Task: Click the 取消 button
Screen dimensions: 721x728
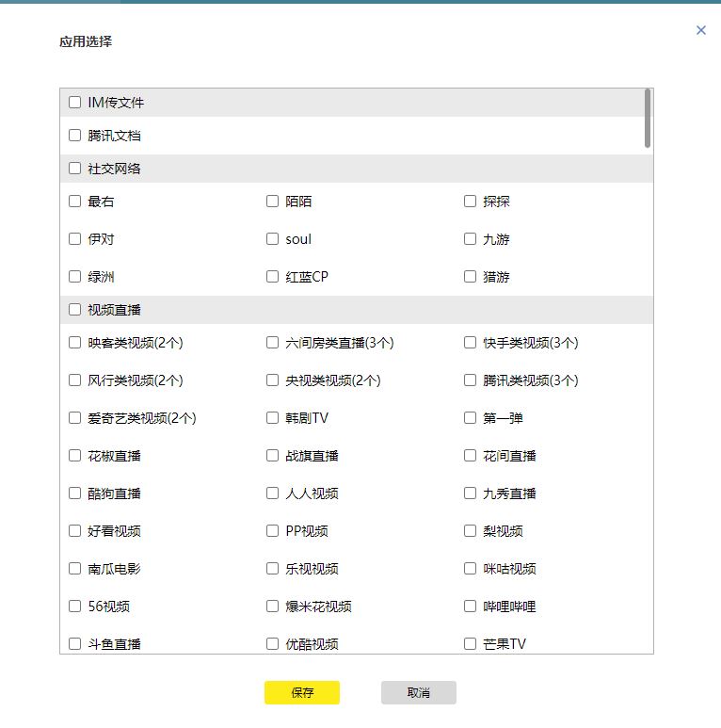Action: (x=419, y=692)
